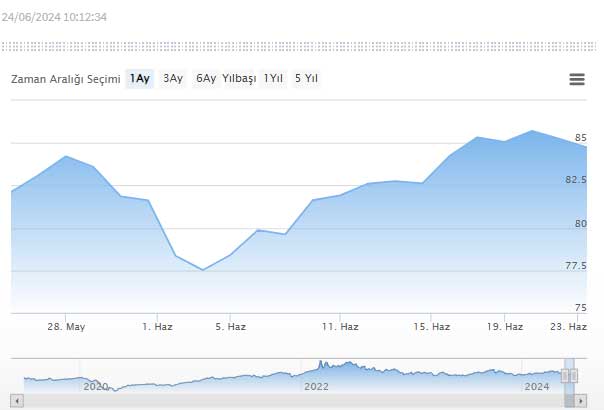Select the Yılbaşı year-to-date range
604x410 pixels.
(239, 79)
